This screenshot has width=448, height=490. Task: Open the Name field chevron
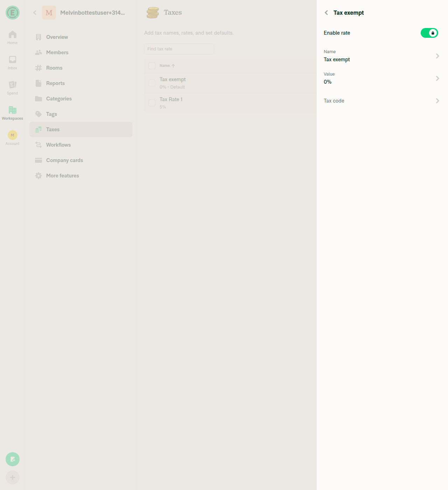pos(437,56)
